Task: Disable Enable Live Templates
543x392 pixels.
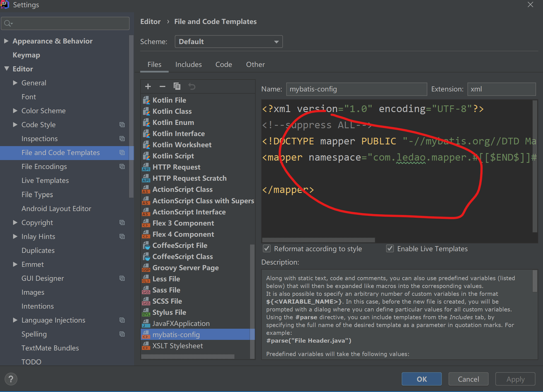Action: point(390,248)
